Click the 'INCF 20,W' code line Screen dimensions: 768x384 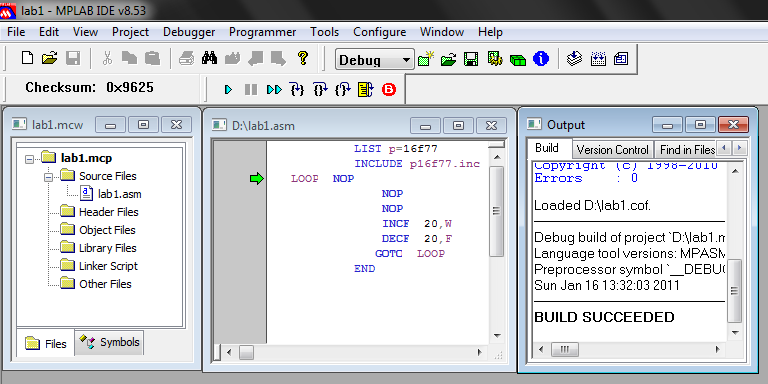tap(417, 224)
